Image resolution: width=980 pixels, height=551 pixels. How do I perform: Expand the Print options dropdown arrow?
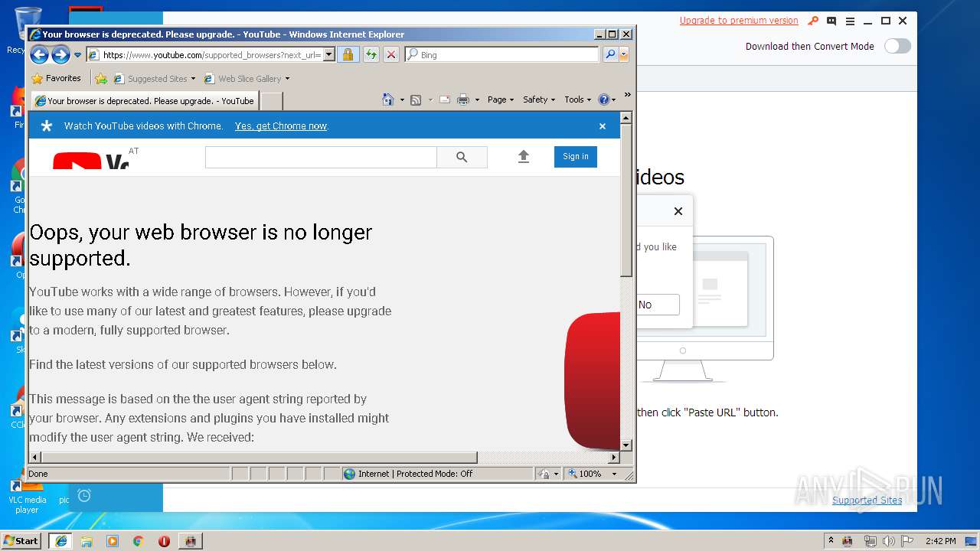pyautogui.click(x=477, y=100)
